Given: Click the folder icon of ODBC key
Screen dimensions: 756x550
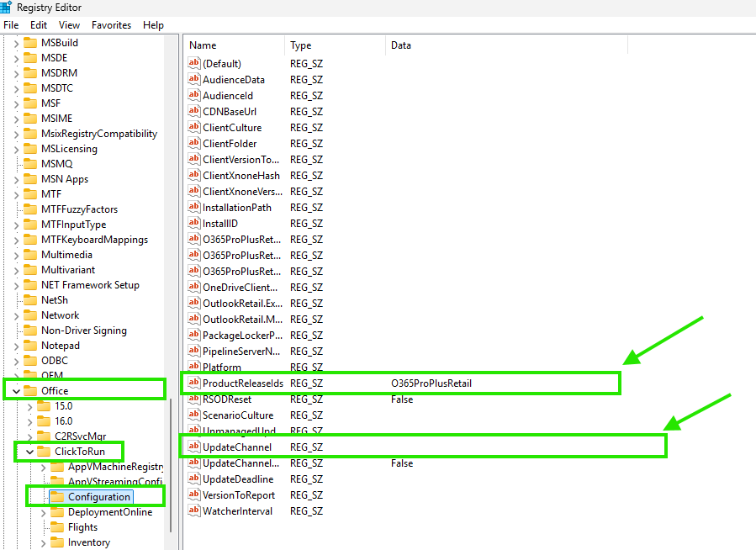Looking at the screenshot, I should tap(30, 360).
